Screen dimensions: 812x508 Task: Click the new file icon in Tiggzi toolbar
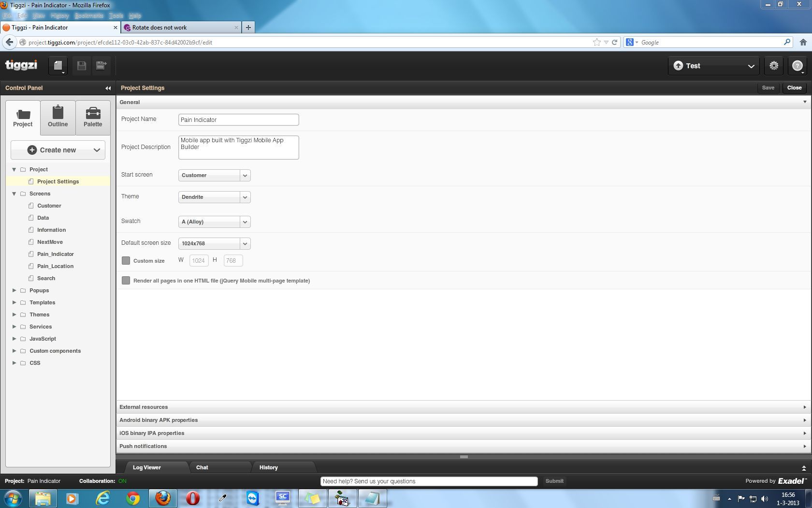tap(58, 66)
